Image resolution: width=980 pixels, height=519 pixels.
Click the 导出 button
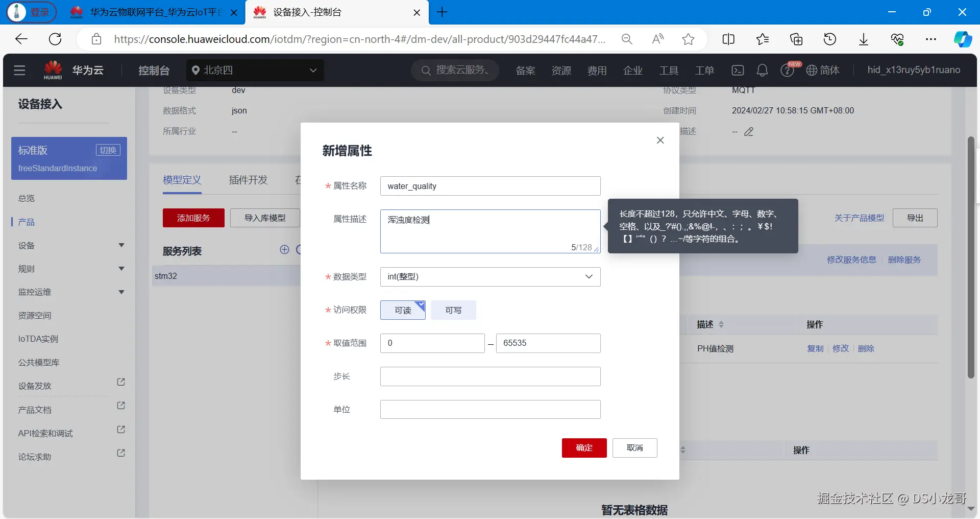tap(915, 218)
